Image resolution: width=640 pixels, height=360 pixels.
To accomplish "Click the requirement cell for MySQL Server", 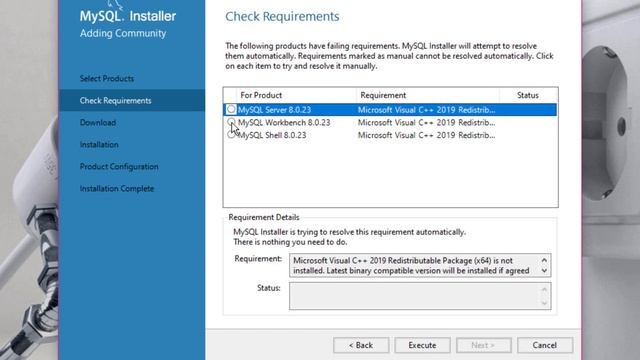I will pos(427,110).
